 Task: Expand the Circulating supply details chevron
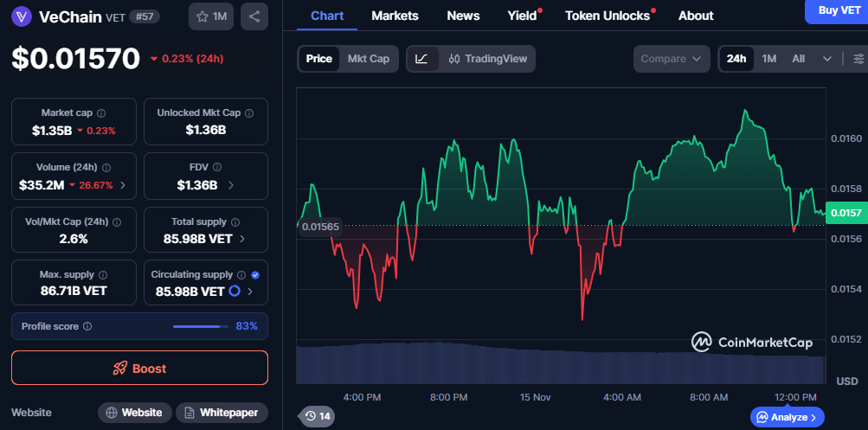pos(249,291)
